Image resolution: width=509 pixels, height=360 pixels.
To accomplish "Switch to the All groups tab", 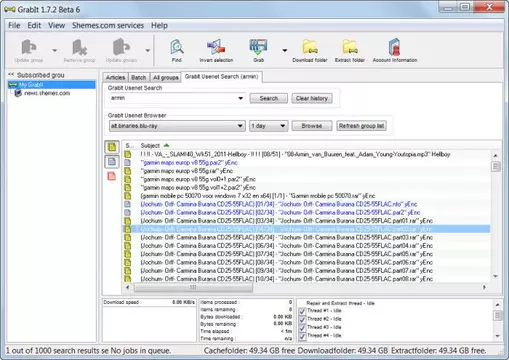I will (165, 78).
